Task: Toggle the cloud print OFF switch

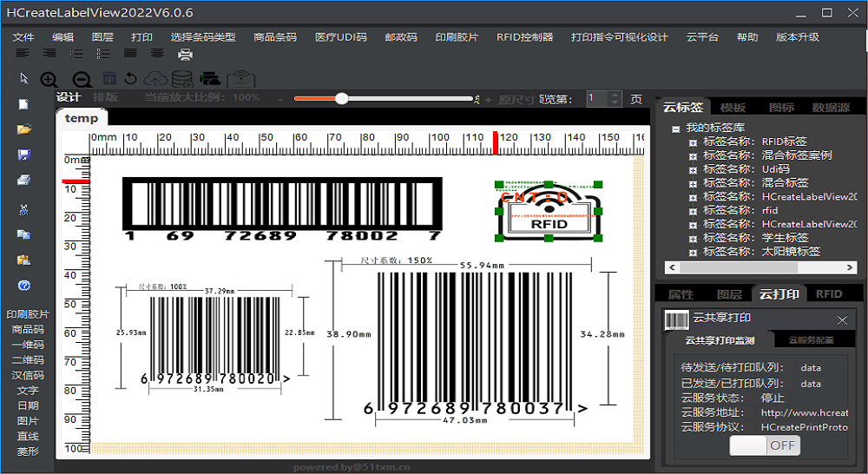Action: point(765,445)
